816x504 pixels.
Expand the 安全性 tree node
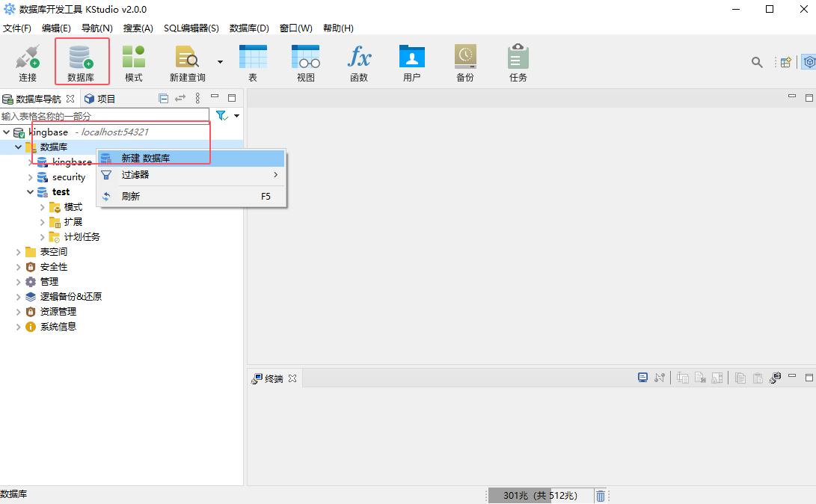click(x=19, y=267)
